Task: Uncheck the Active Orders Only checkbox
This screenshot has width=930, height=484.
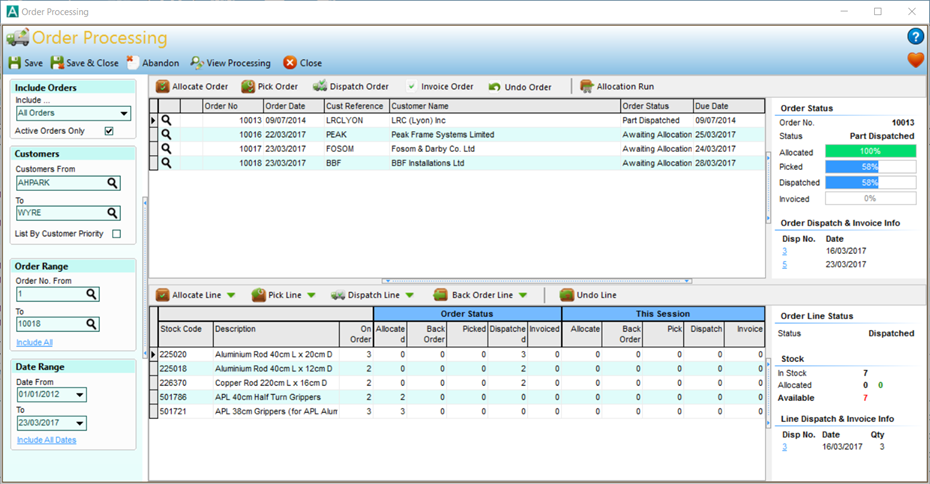Action: pos(109,131)
